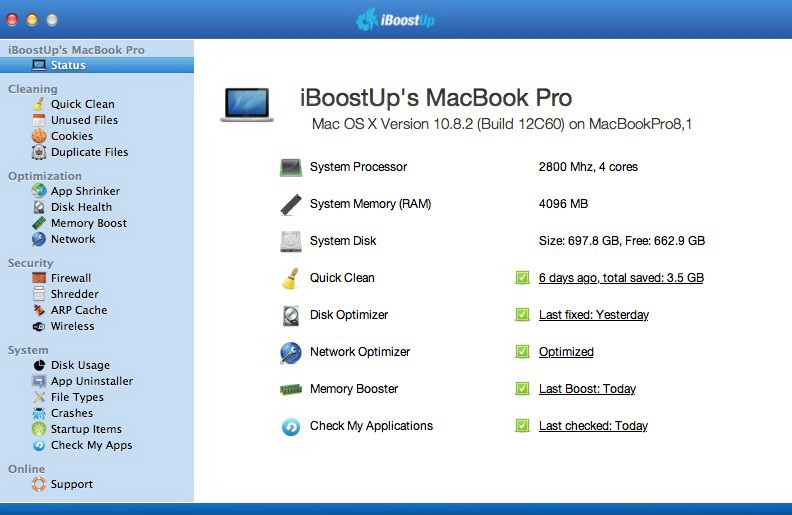Click the 'Size: 697.8 GB, Free: 662.9 GB' text
792x515 pixels.
[x=622, y=241]
